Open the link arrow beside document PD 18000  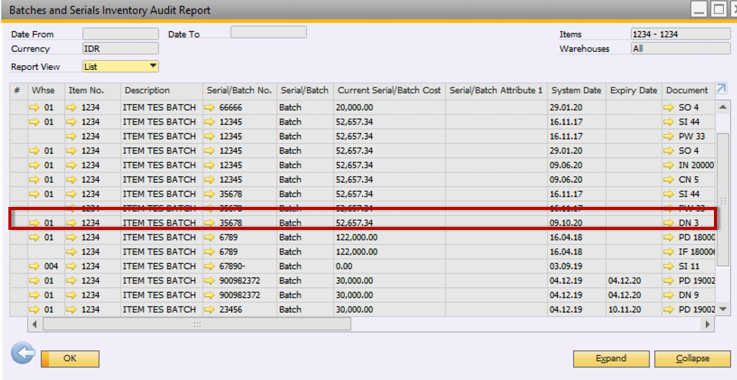point(668,237)
